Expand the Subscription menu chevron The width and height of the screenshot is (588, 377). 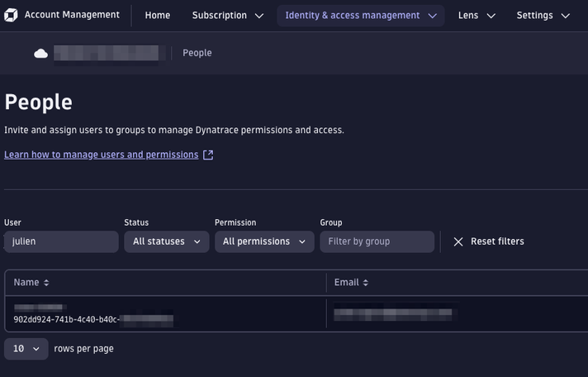coord(259,16)
